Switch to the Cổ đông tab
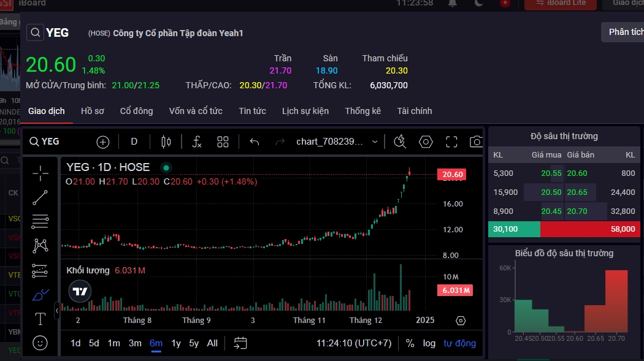Viewport: 644px width, 361px height. [x=136, y=111]
